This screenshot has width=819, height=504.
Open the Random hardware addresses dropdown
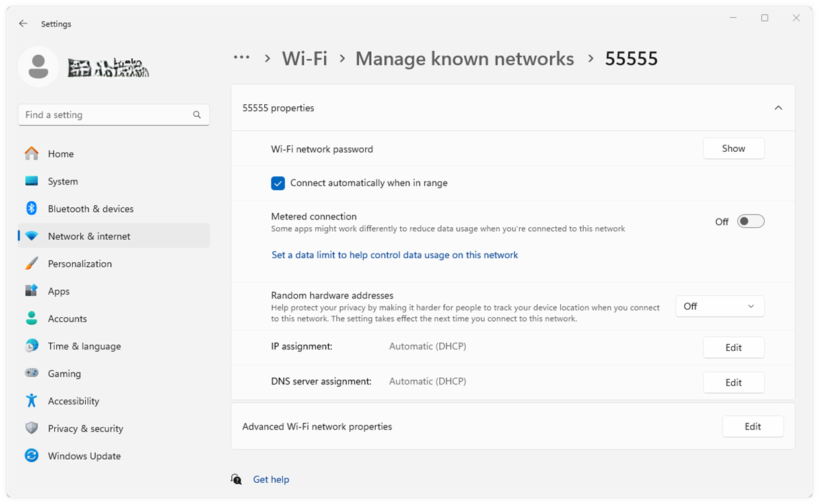tap(720, 306)
